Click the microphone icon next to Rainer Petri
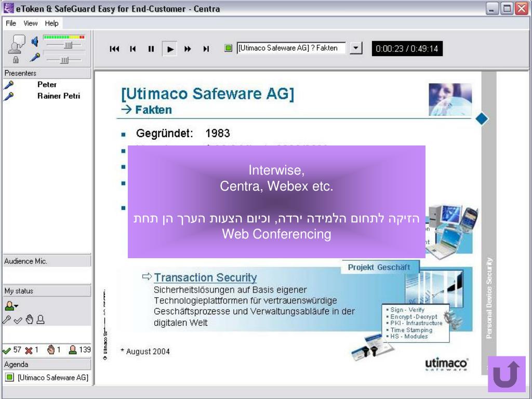532x399 pixels. click(x=8, y=96)
